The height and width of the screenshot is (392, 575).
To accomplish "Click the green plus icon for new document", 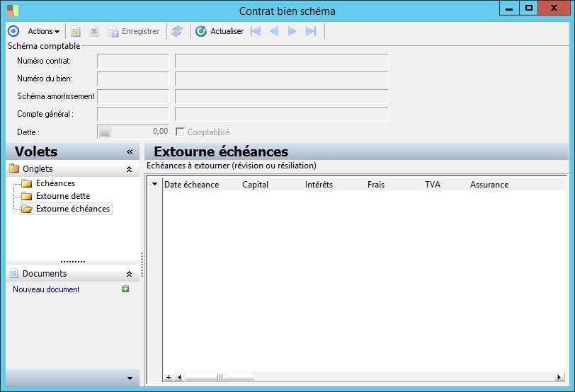I will coord(125,289).
